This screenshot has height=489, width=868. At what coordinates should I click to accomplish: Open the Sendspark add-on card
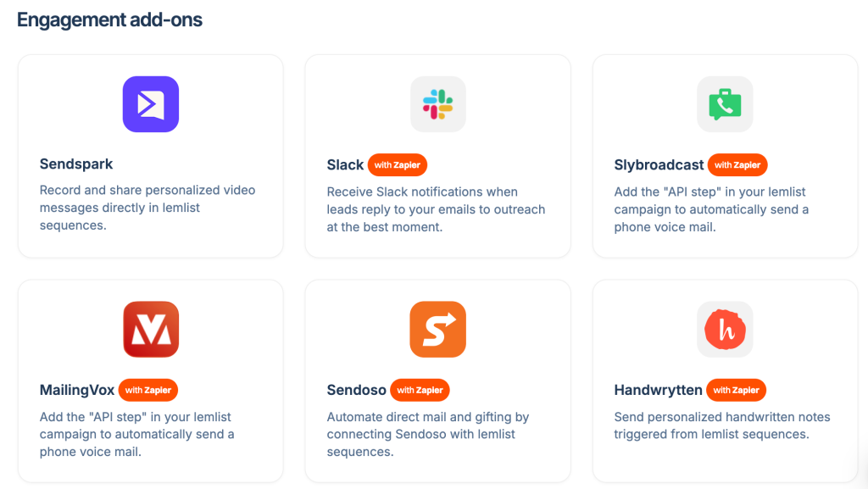pos(150,155)
